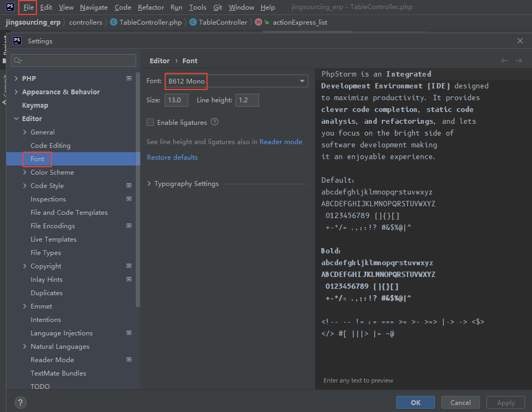
Task: Enable the ligatures checkbox
Action: click(x=150, y=122)
